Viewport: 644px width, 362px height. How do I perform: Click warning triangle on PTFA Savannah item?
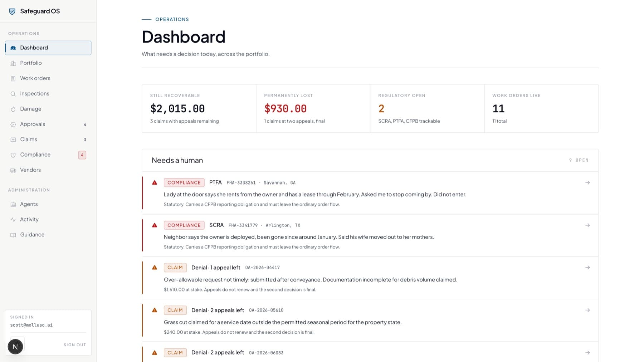tap(155, 182)
